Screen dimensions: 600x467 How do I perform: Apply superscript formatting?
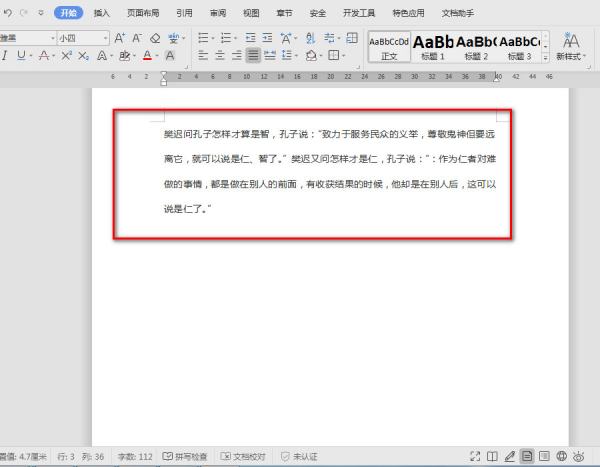[x=65, y=56]
